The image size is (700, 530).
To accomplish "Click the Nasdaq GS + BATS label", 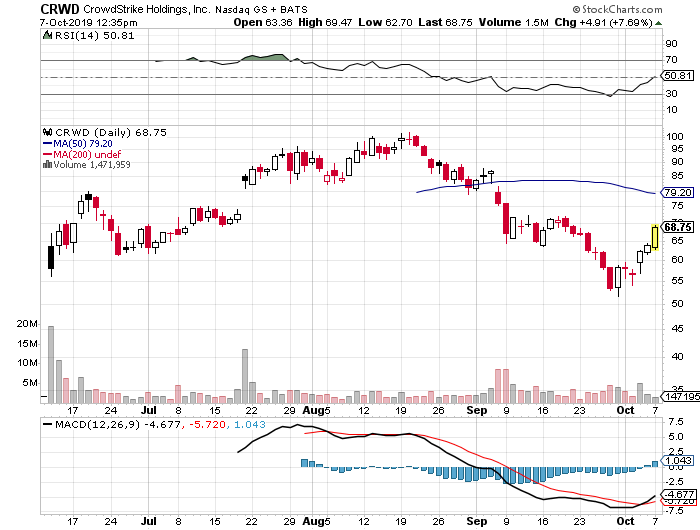I will coord(261,10).
